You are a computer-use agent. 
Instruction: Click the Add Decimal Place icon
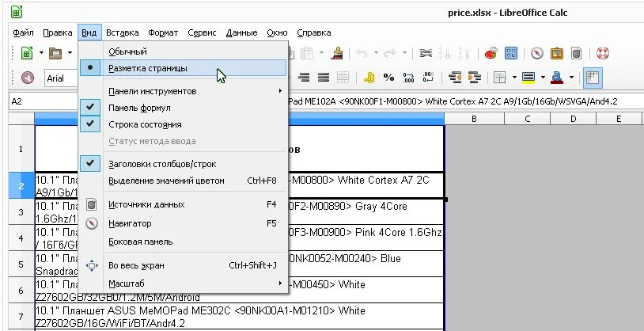click(409, 78)
